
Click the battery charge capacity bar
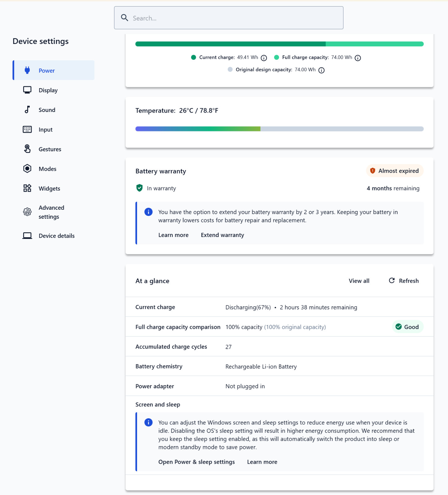click(279, 44)
